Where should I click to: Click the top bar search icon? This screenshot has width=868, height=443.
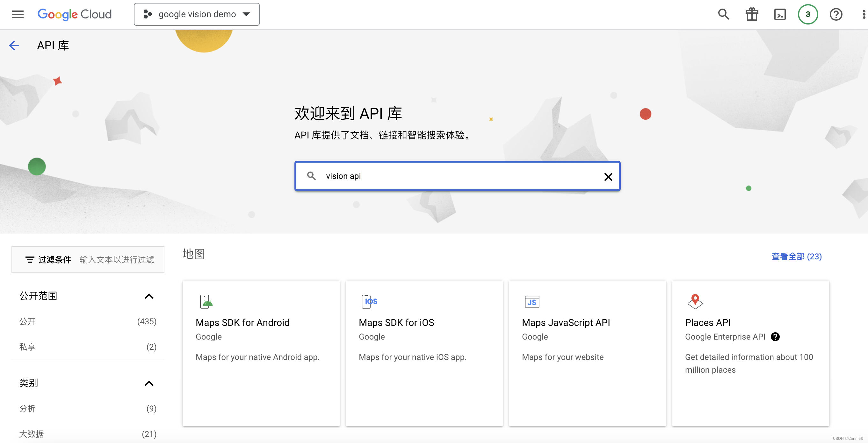723,14
